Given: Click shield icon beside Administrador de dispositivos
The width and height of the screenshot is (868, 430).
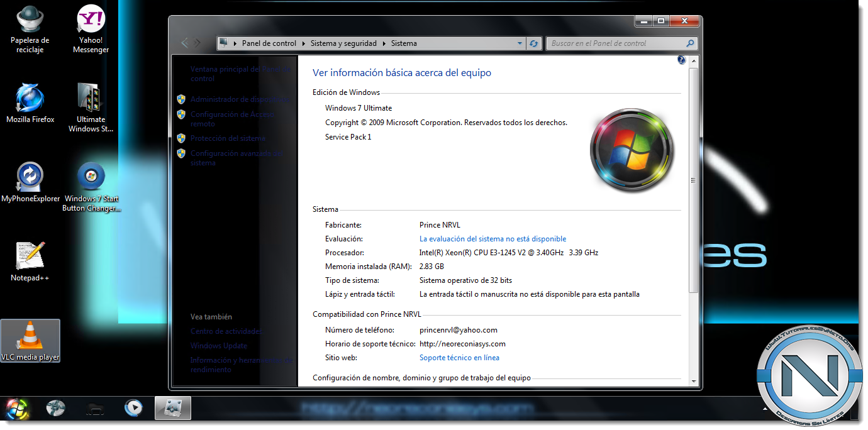Looking at the screenshot, I should point(181,99).
